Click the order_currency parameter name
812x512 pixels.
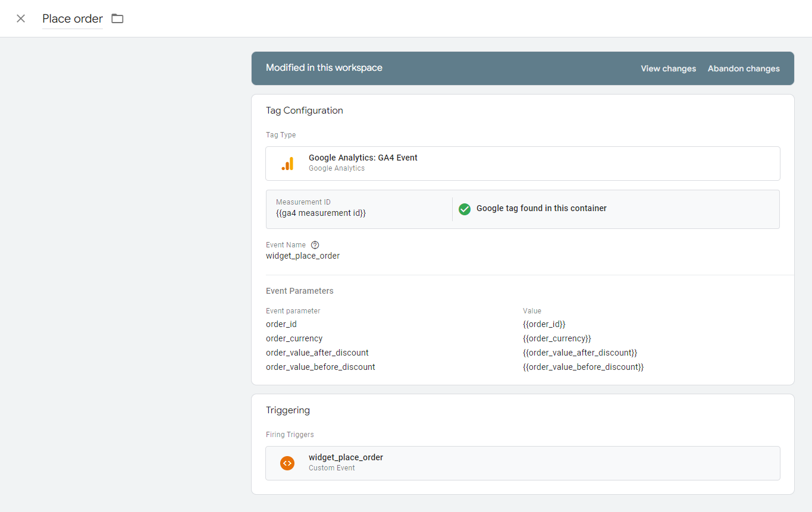coord(294,338)
